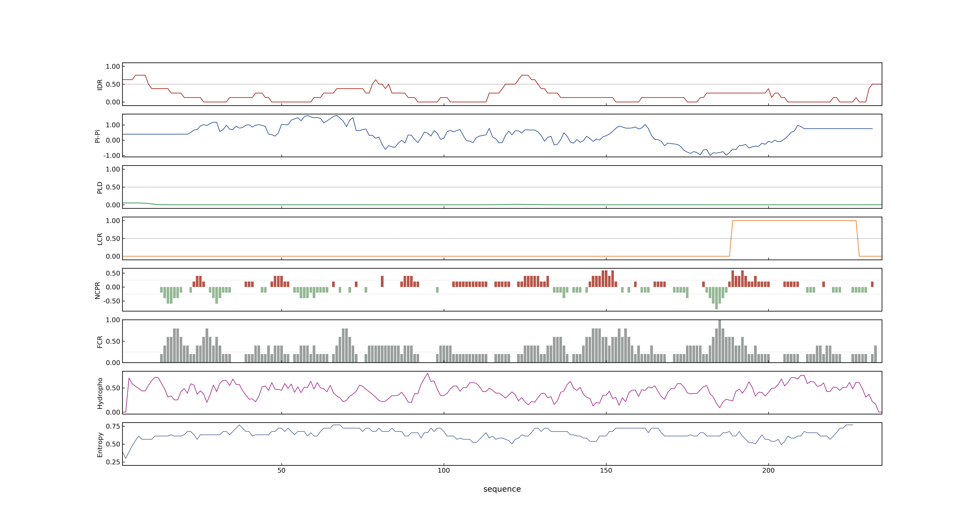Click the tallest FCR bar reaching 1.00
This screenshot has height=523, width=980.
pyautogui.click(x=719, y=341)
